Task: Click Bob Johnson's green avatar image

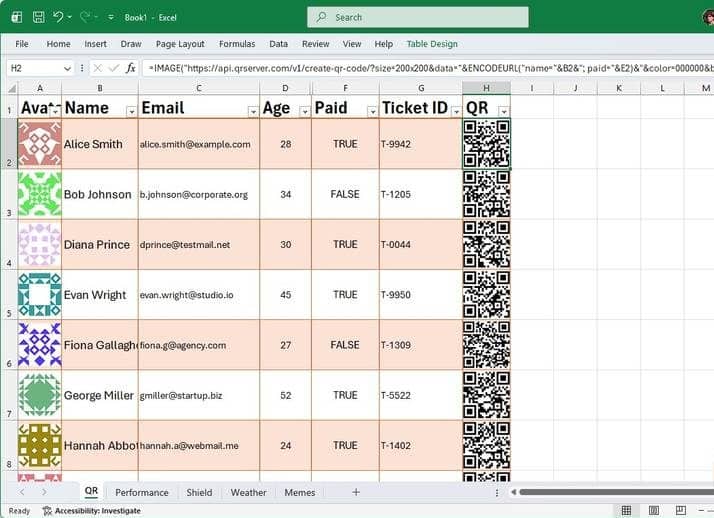Action: click(x=40, y=194)
